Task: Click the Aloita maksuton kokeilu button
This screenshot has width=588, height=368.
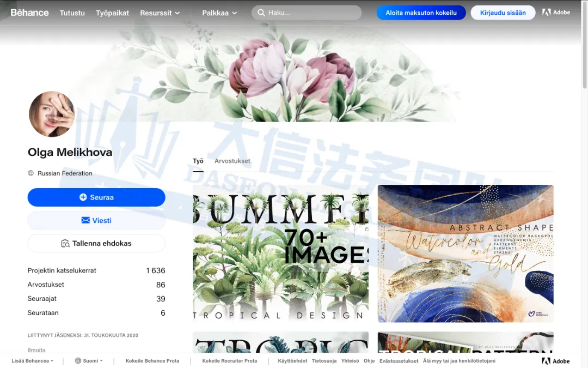Action: [421, 13]
